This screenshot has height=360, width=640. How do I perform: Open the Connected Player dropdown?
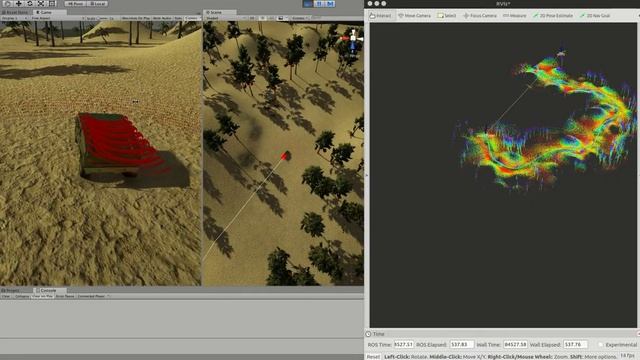tap(93, 296)
